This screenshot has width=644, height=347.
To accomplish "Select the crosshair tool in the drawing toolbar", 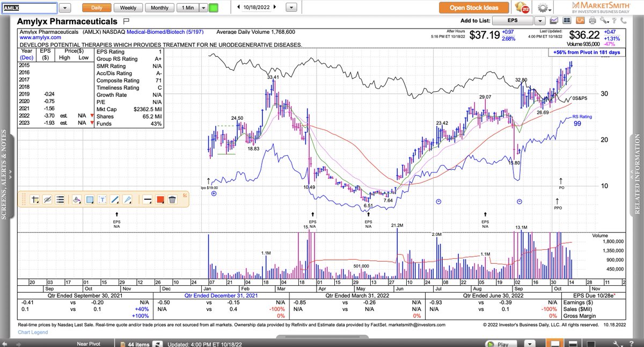I will click(35, 199).
